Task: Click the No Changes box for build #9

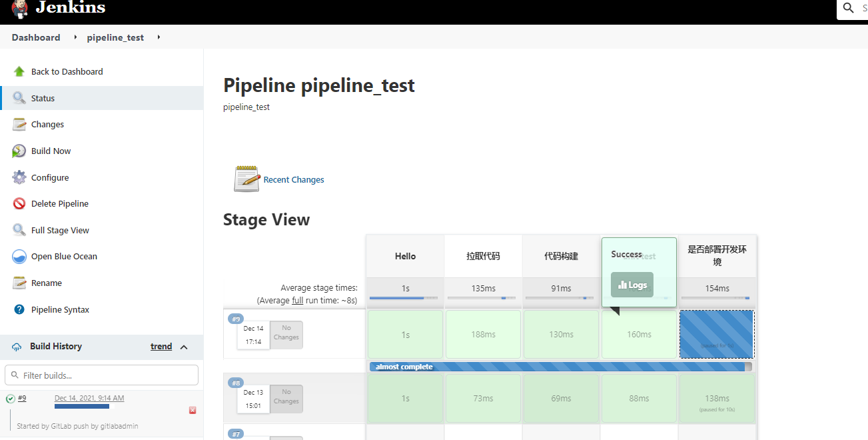Action: pyautogui.click(x=286, y=335)
